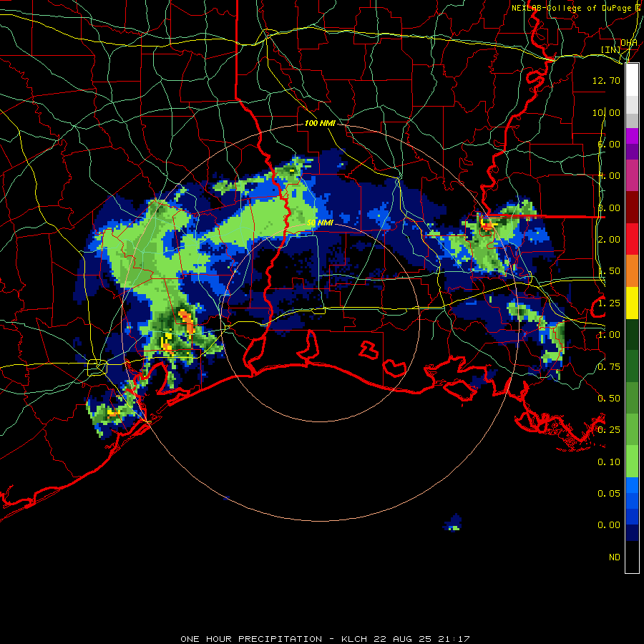Click the 1.00 legend value
This screenshot has width=644, height=644.
[x=609, y=335]
